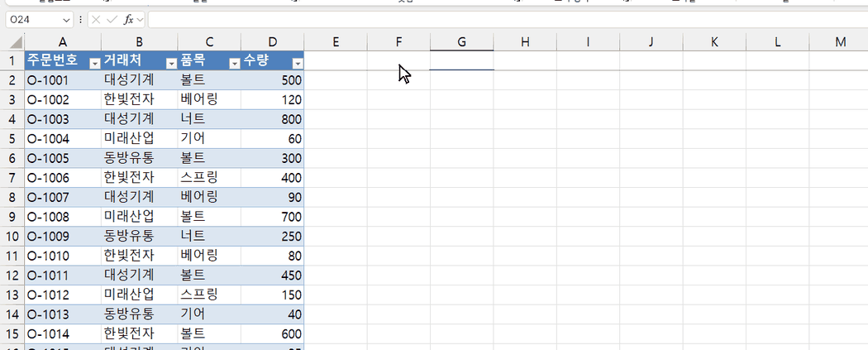Image resolution: width=868 pixels, height=350 pixels.
Task: Click the 품목 header cell
Action: 209,60
